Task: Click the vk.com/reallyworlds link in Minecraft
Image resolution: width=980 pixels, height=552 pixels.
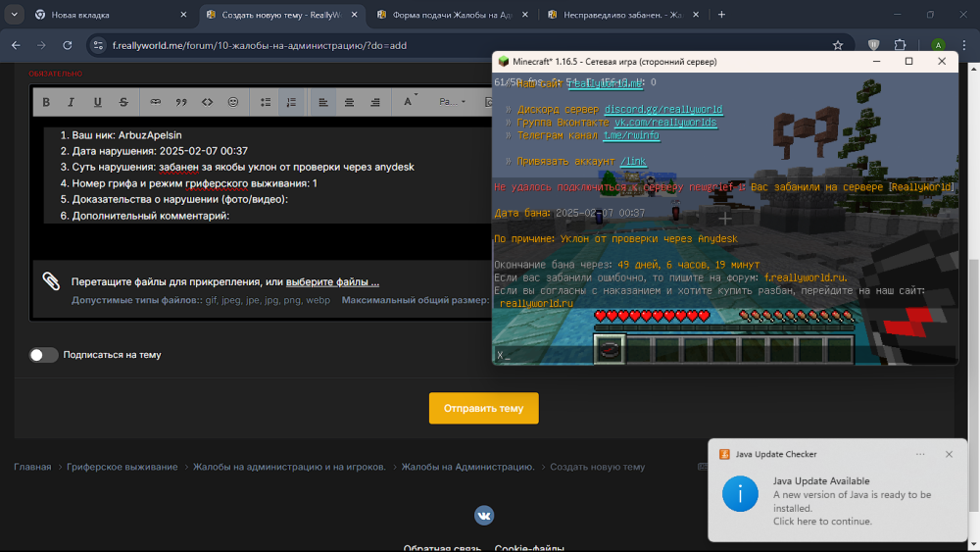Action: (665, 123)
